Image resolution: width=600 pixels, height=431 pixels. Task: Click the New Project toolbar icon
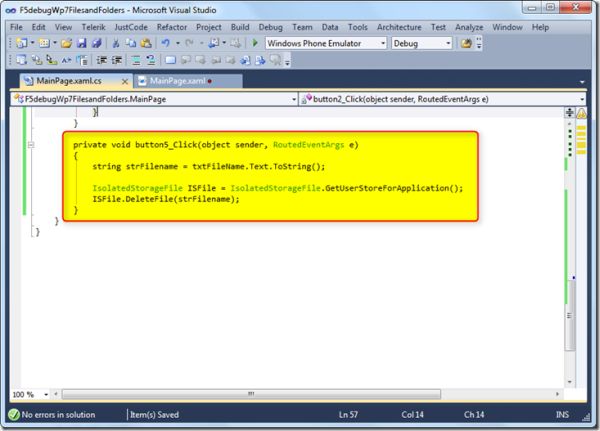click(x=21, y=43)
